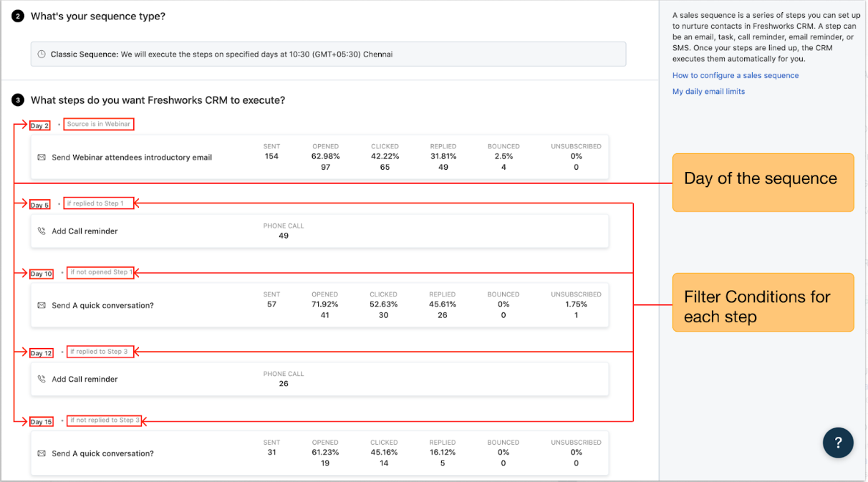Screen dimensions: 868x482
Task: Click envelope icon of the Day 10 quick conversation step
Action: point(42,306)
